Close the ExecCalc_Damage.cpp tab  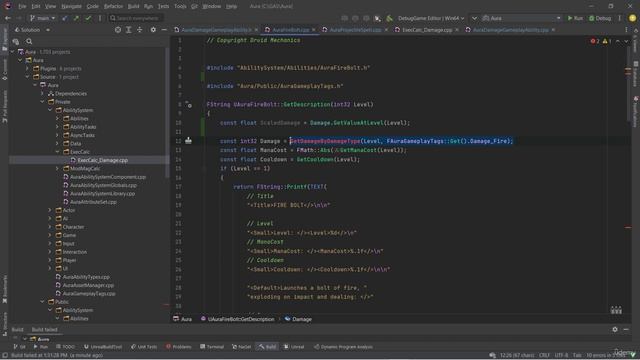pyautogui.click(x=457, y=30)
